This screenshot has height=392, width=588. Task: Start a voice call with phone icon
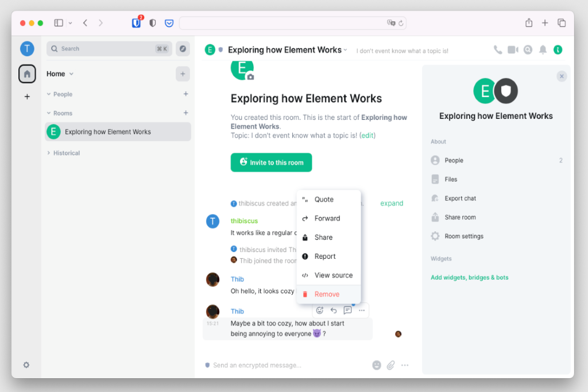click(x=498, y=50)
